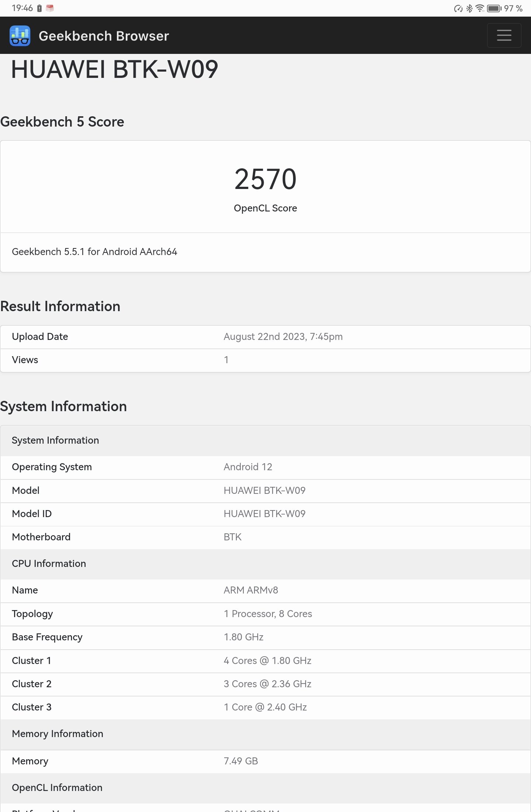
Task: Click the Upload Date label
Action: click(x=40, y=337)
